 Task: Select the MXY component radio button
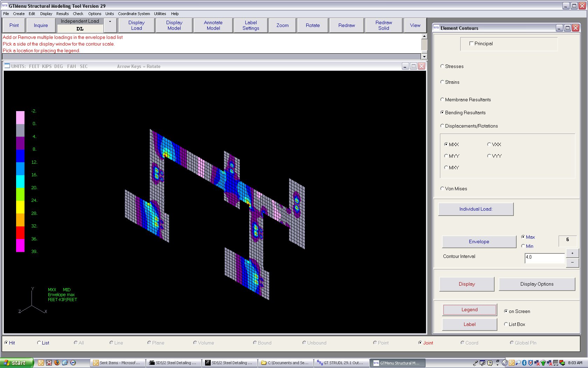pyautogui.click(x=446, y=168)
